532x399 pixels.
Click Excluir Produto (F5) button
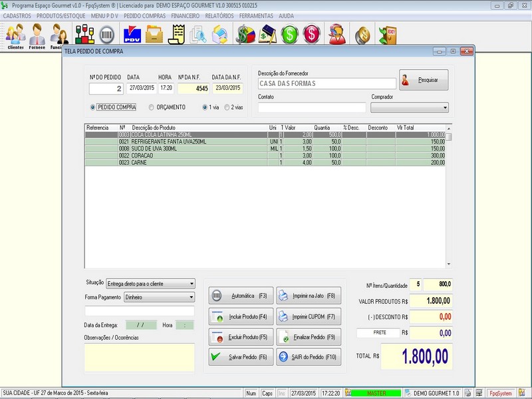241,337
